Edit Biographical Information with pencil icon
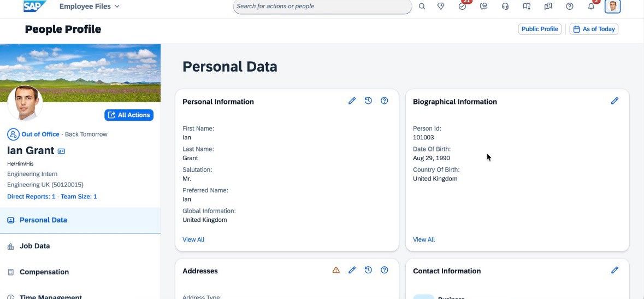 point(615,101)
